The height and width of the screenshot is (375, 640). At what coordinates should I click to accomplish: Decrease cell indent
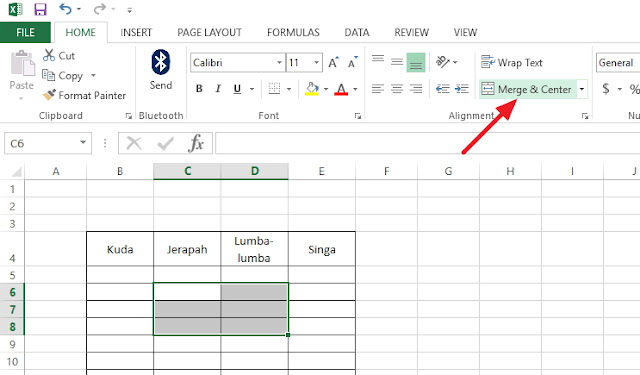click(443, 89)
